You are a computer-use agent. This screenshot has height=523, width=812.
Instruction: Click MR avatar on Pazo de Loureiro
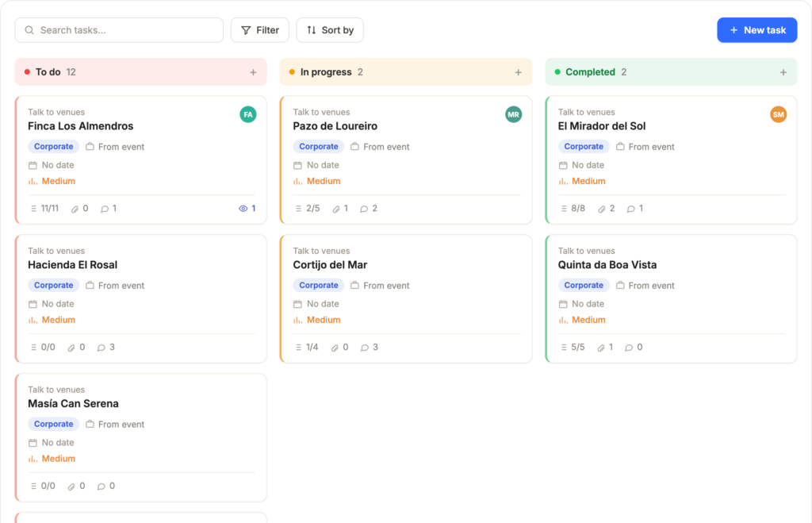pyautogui.click(x=513, y=114)
